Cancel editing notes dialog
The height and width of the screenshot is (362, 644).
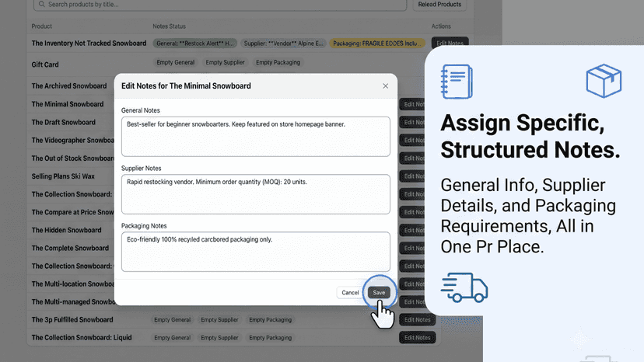point(350,293)
